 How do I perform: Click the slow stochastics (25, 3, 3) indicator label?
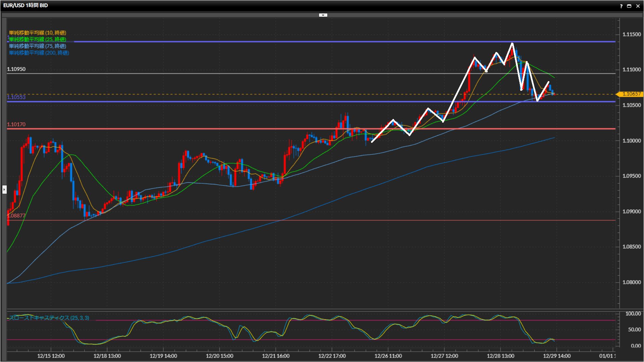pyautogui.click(x=49, y=318)
